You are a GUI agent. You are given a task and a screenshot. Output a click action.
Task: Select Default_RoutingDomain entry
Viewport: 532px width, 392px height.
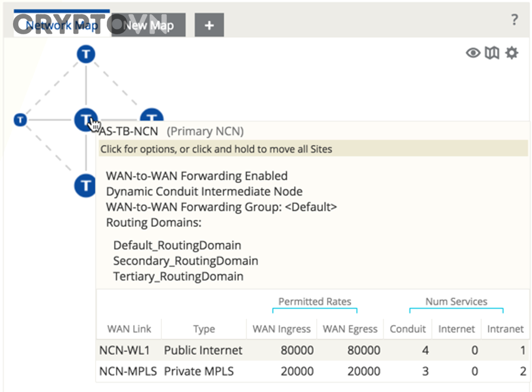177,245
